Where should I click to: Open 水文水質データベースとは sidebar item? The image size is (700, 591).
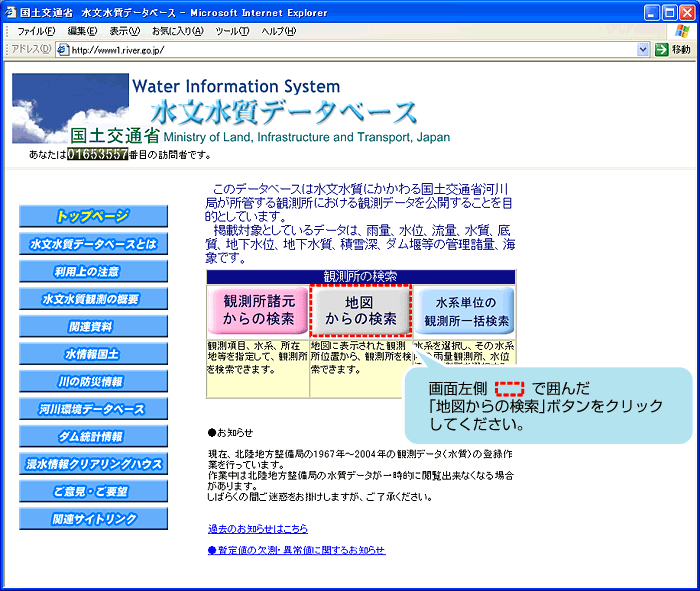[94, 244]
